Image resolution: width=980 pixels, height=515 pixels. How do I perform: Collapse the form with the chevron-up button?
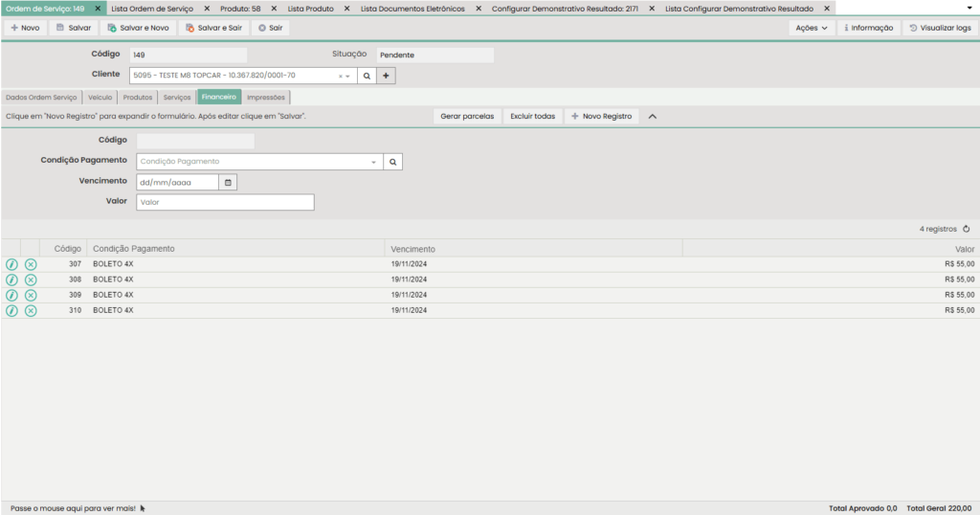pos(653,116)
